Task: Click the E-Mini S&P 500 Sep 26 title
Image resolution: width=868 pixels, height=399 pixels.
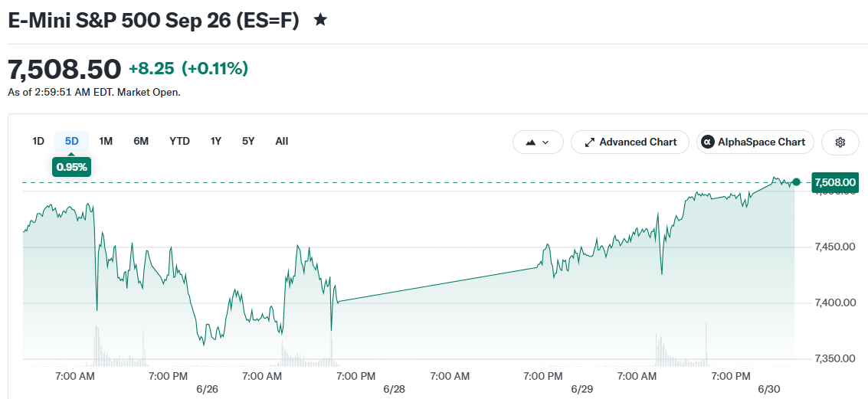Action: (153, 21)
